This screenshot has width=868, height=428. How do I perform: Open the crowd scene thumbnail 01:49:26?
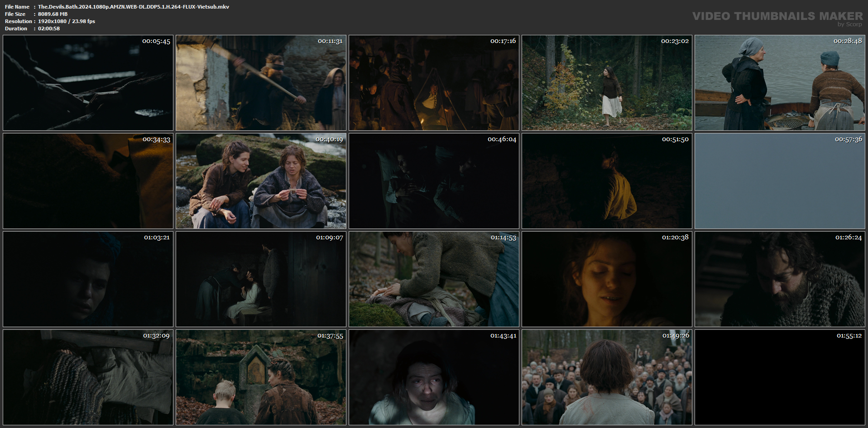[607, 377]
